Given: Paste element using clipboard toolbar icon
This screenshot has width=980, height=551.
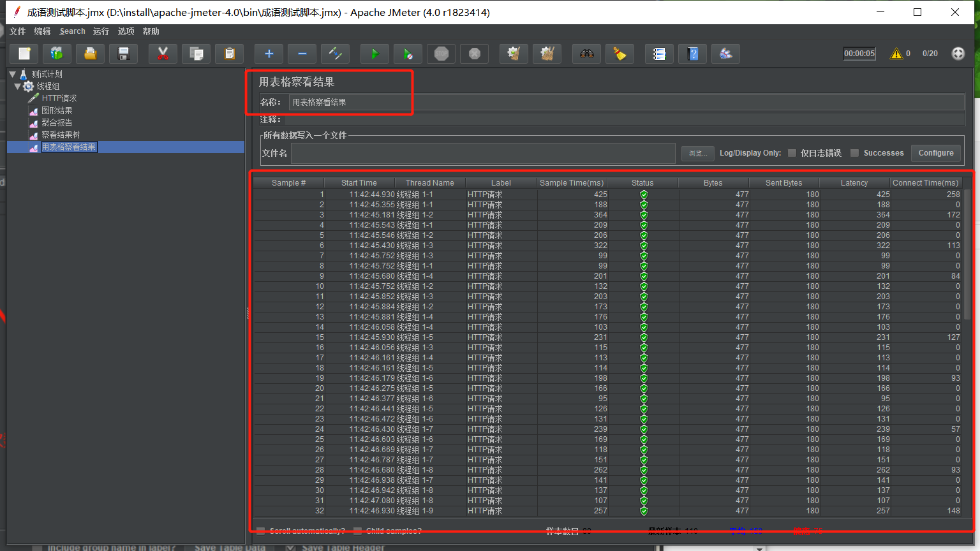Looking at the screenshot, I should [x=230, y=54].
